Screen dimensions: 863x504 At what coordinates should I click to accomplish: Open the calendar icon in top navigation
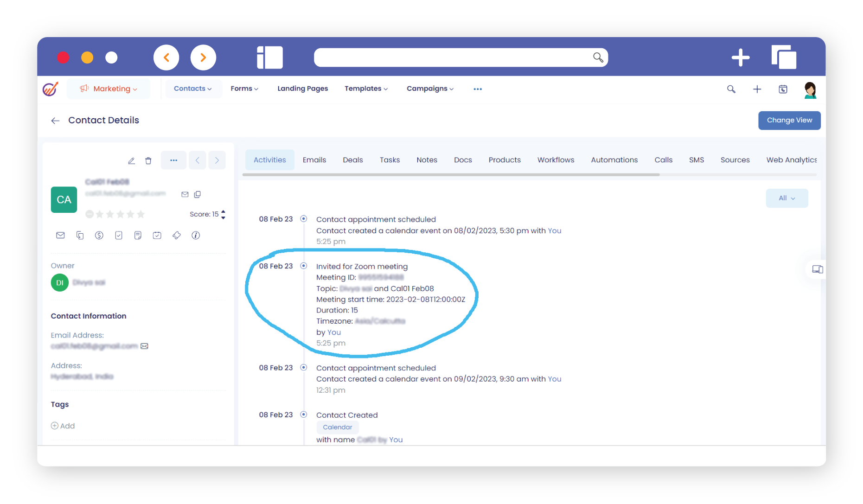(783, 89)
